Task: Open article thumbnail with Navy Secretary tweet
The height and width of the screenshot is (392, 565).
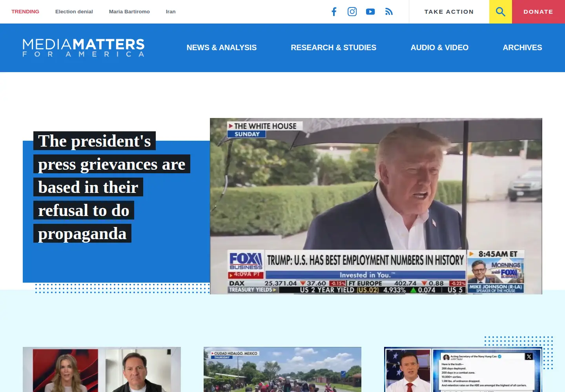Action: pyautogui.click(x=463, y=369)
